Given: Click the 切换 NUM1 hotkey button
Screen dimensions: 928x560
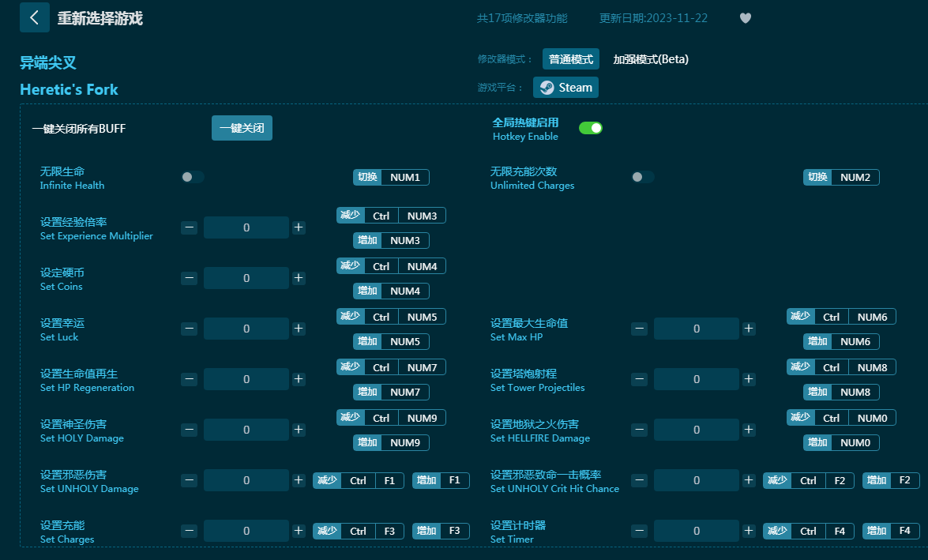Looking at the screenshot, I should click(x=391, y=177).
